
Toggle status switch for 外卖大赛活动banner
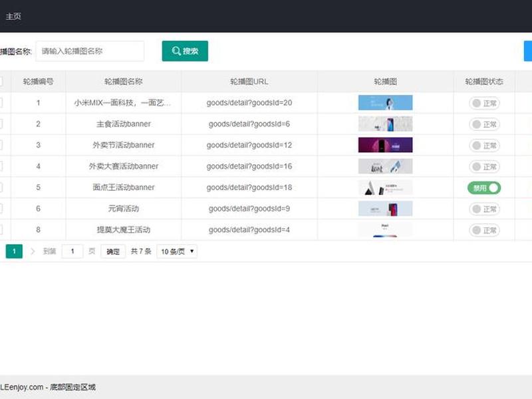pyautogui.click(x=484, y=167)
